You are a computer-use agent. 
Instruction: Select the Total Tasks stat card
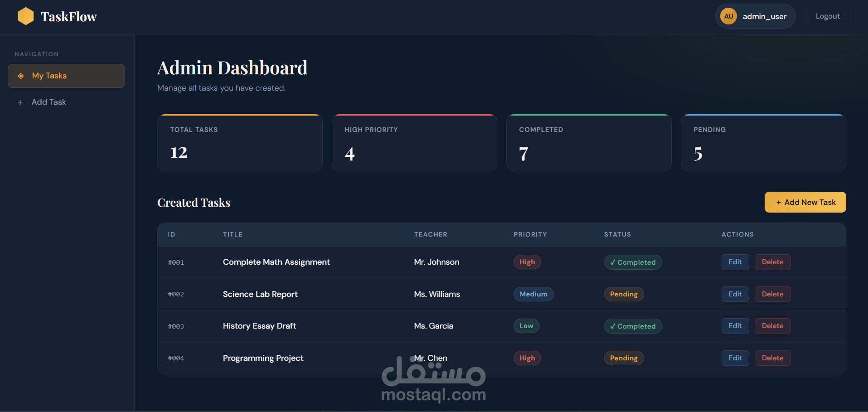(x=240, y=143)
